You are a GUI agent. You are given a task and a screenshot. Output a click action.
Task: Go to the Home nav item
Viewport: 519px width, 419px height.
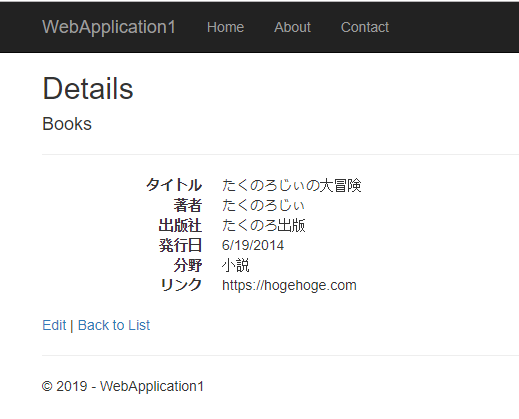[x=225, y=27]
